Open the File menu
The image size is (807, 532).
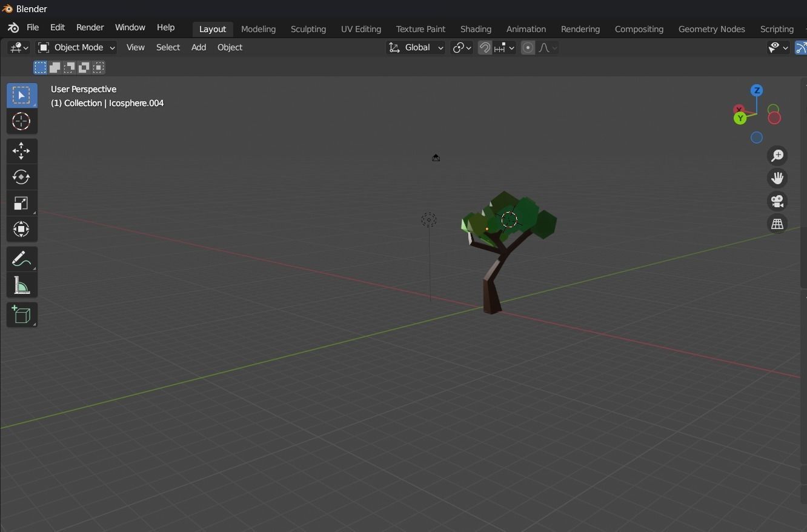[x=33, y=28]
